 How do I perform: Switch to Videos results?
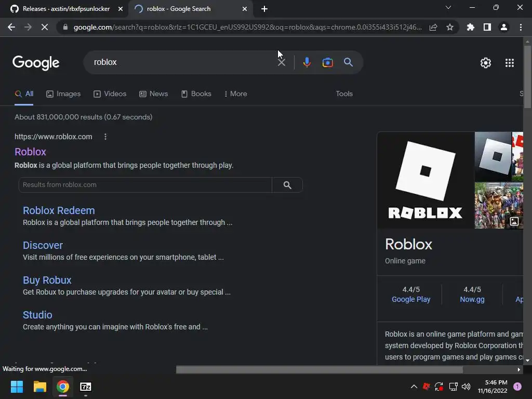point(110,94)
